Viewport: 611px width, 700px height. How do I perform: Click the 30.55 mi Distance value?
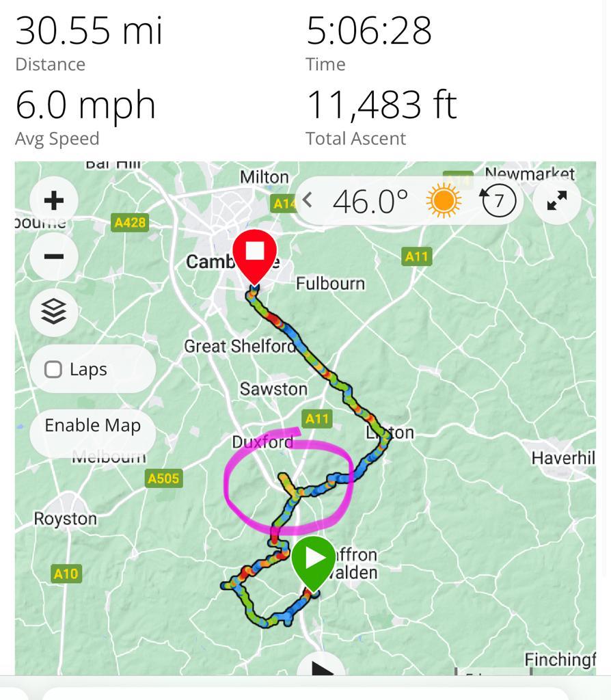click(x=89, y=31)
